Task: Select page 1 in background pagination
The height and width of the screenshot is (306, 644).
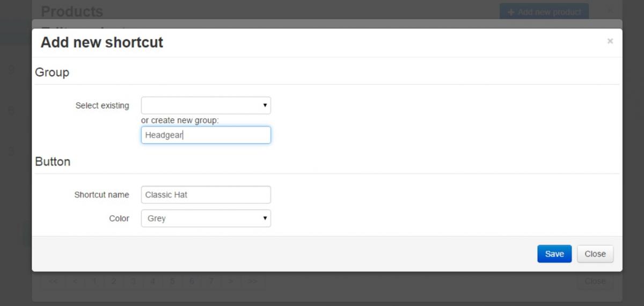Action: click(94, 281)
